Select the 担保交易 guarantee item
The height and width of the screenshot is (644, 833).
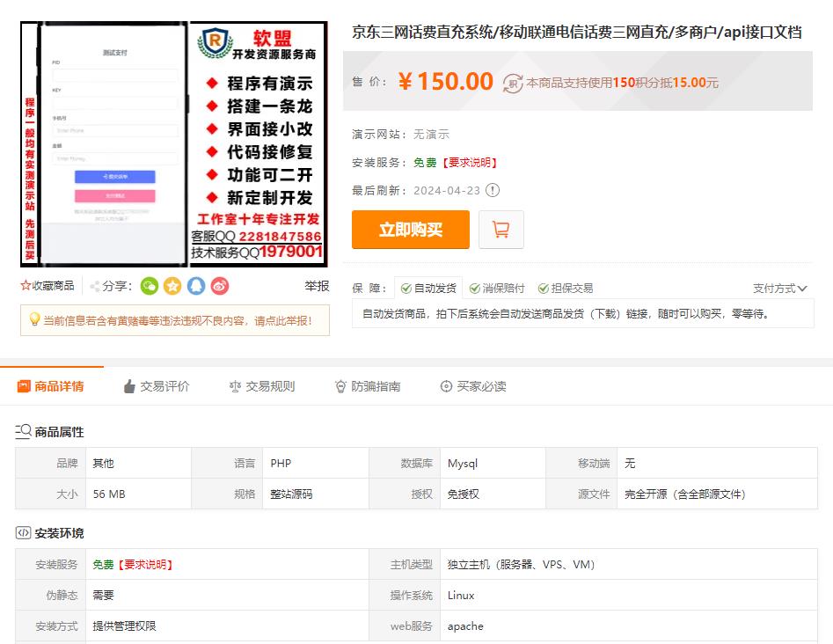coord(566,288)
